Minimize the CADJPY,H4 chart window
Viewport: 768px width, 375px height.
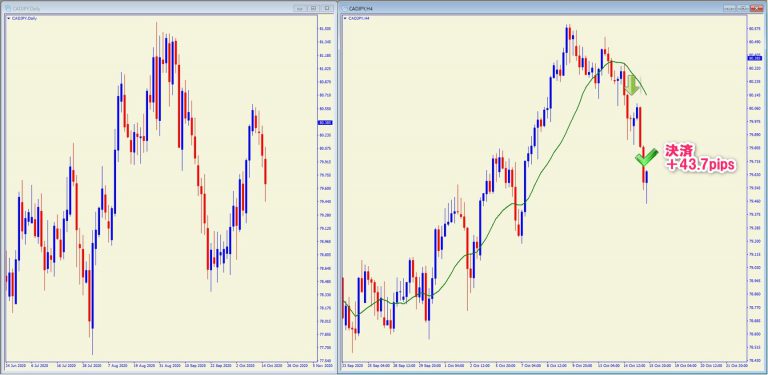point(729,8)
